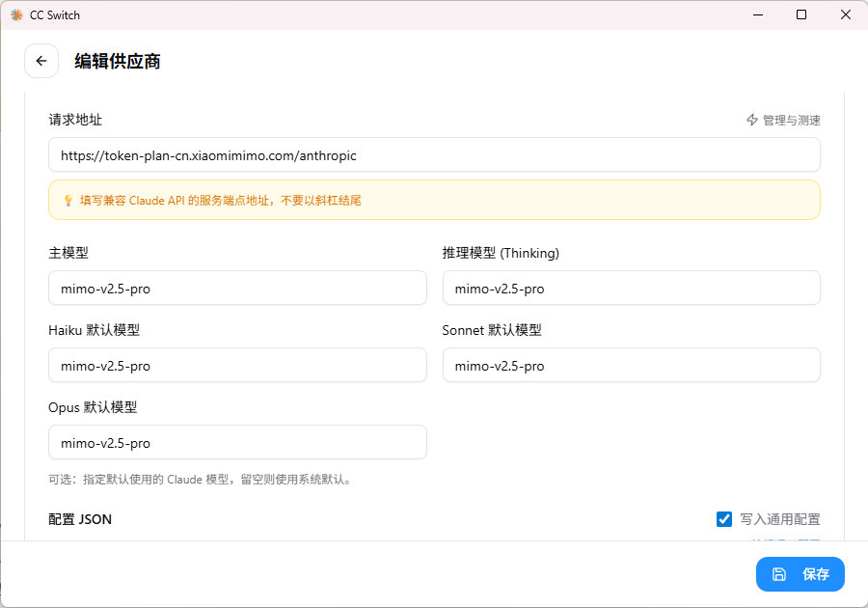Click the 写入通用配置 checkbox label
868x608 pixels.
pyautogui.click(x=779, y=519)
